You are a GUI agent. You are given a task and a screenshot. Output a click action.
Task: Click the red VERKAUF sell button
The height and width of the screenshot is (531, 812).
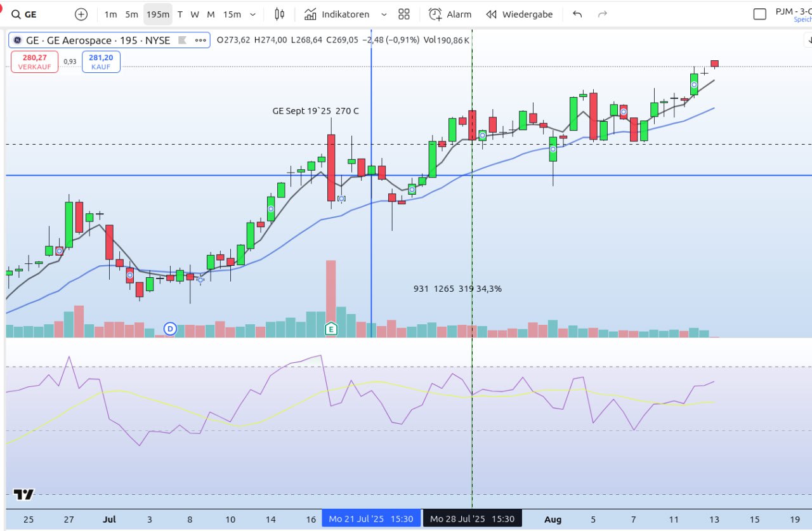point(34,62)
